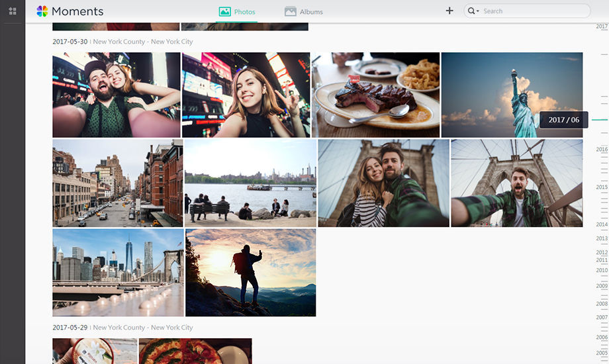This screenshot has width=609, height=364.
Task: Switch to the Photos tab
Action: pos(237,12)
